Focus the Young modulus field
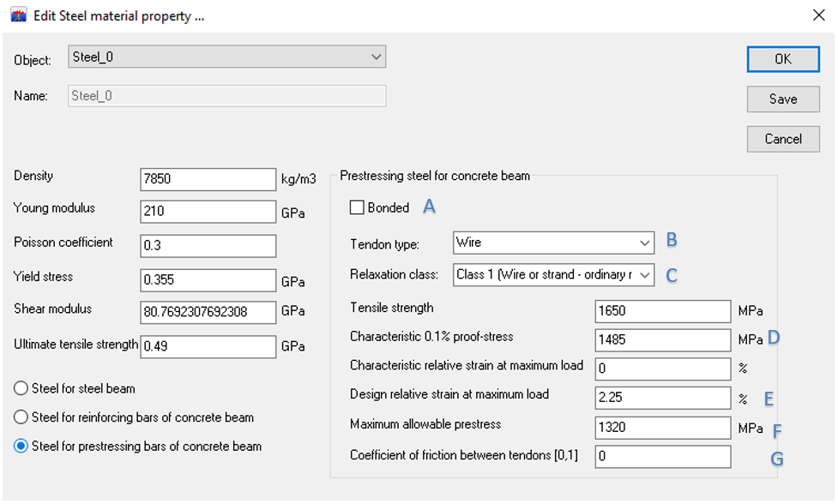The width and height of the screenshot is (838, 504). tap(208, 213)
